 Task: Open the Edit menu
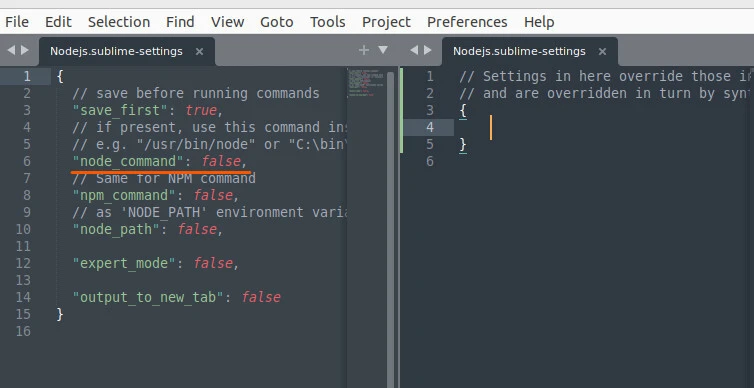58,22
